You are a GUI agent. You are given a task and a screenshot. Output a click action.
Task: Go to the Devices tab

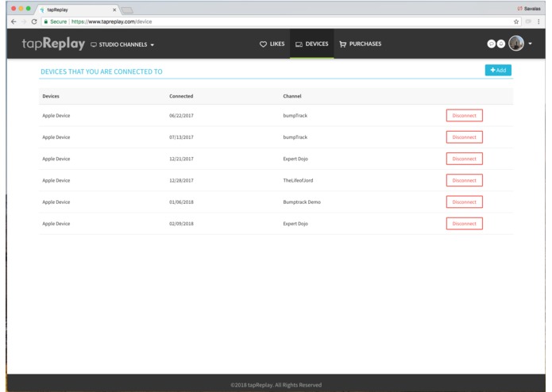point(312,44)
